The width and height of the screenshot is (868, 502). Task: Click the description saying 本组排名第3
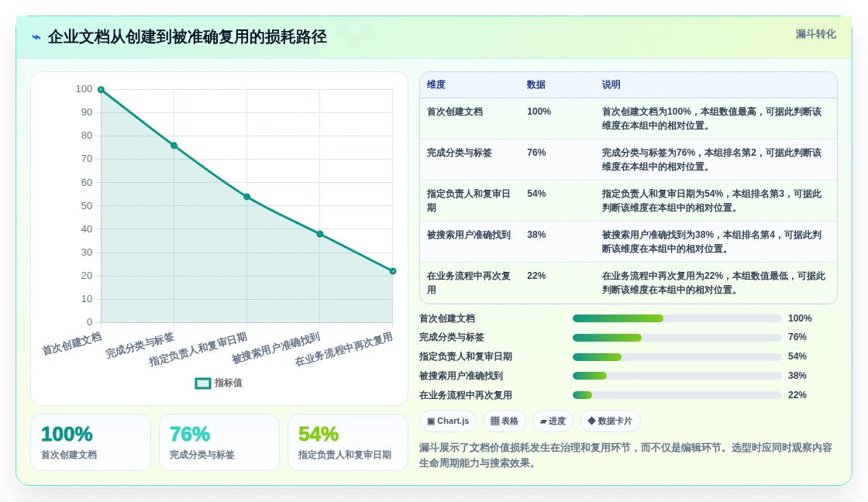click(712, 201)
